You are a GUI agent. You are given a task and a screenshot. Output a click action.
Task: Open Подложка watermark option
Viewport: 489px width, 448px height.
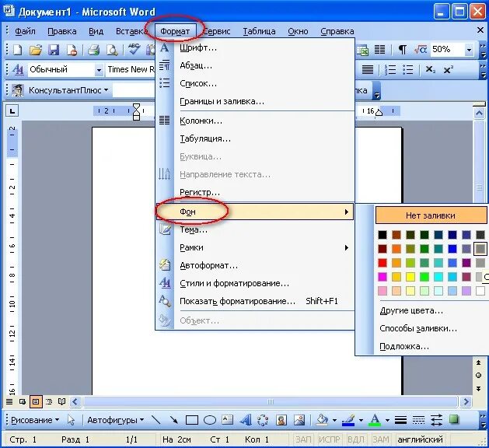[403, 347]
